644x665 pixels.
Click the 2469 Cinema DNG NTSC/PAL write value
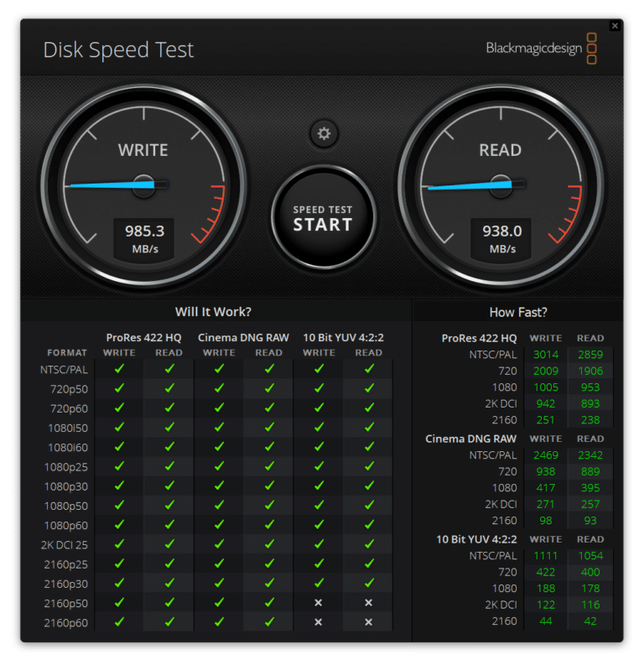click(546, 455)
